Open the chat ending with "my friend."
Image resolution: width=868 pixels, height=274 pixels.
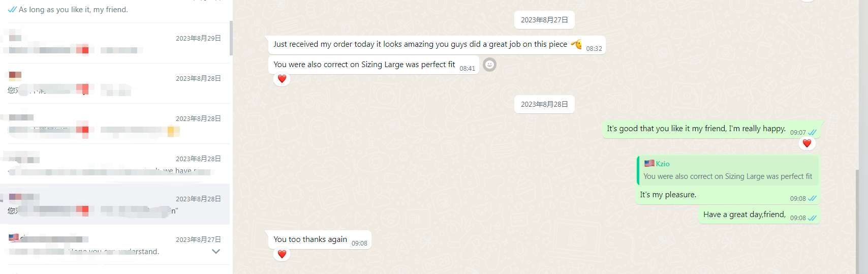(115, 10)
